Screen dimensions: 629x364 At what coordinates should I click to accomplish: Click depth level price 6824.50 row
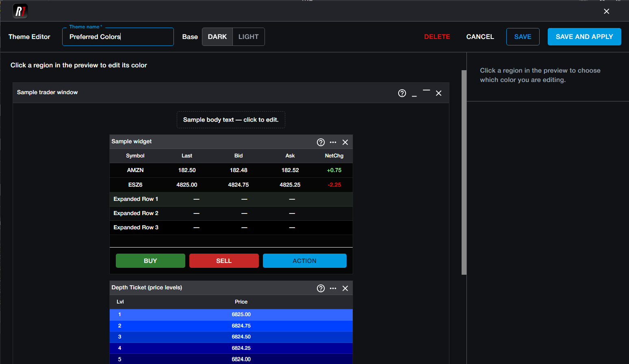[x=231, y=337]
